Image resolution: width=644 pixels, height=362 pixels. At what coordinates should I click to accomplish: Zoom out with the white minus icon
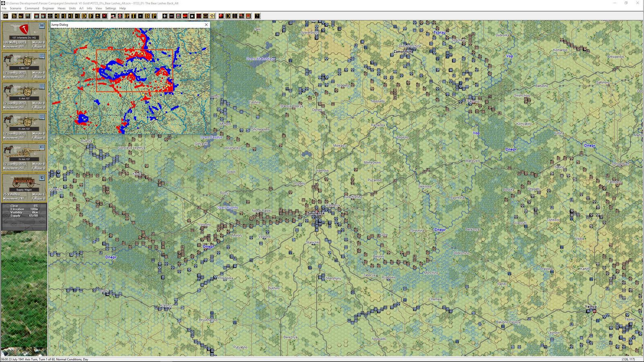171,16
